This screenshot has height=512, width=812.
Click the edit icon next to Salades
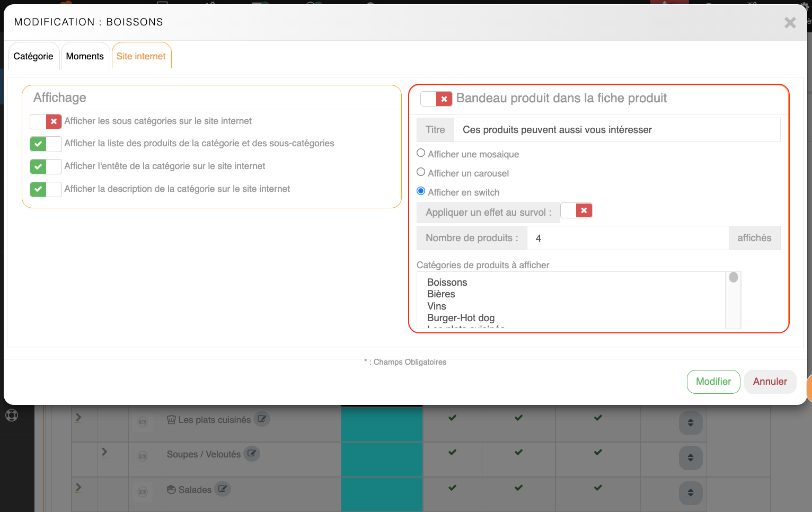pyautogui.click(x=223, y=489)
